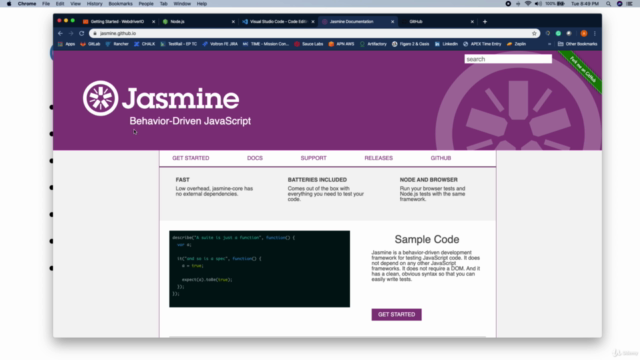Click the green extension icon in toolbar

pos(558,33)
